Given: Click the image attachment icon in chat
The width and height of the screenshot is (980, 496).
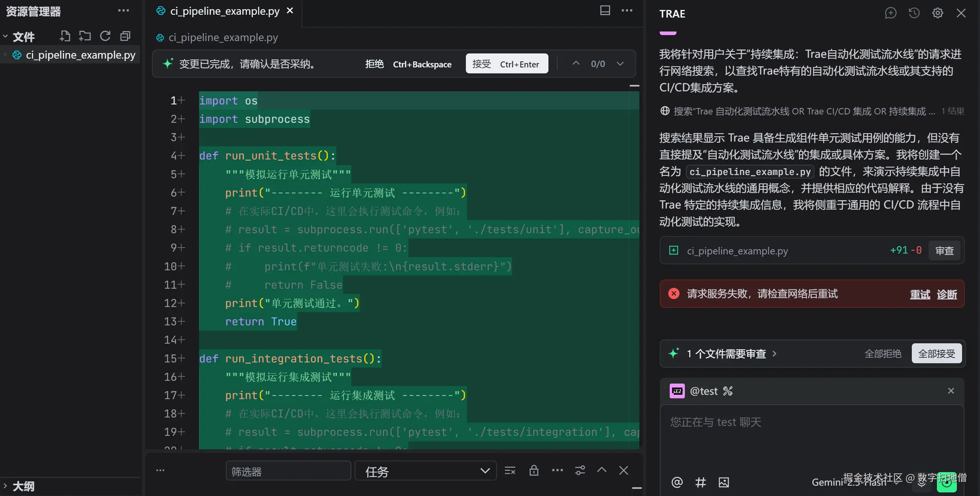Looking at the screenshot, I should [724, 482].
